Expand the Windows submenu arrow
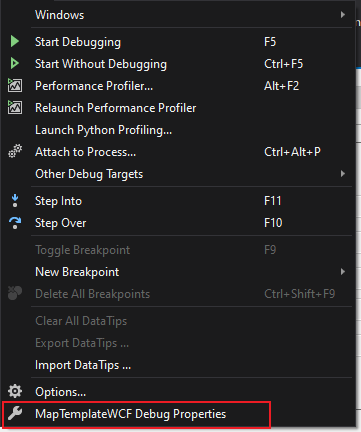This screenshot has width=361, height=432. (x=342, y=15)
